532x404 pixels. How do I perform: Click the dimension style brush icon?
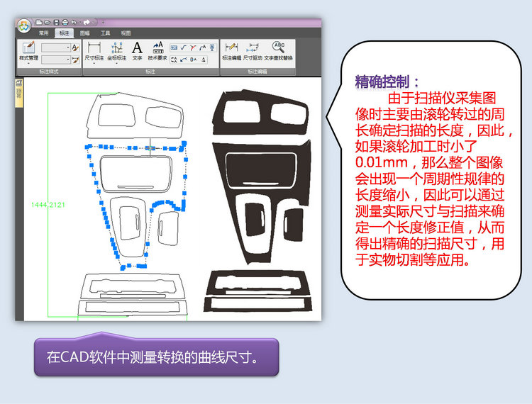[x=76, y=60]
